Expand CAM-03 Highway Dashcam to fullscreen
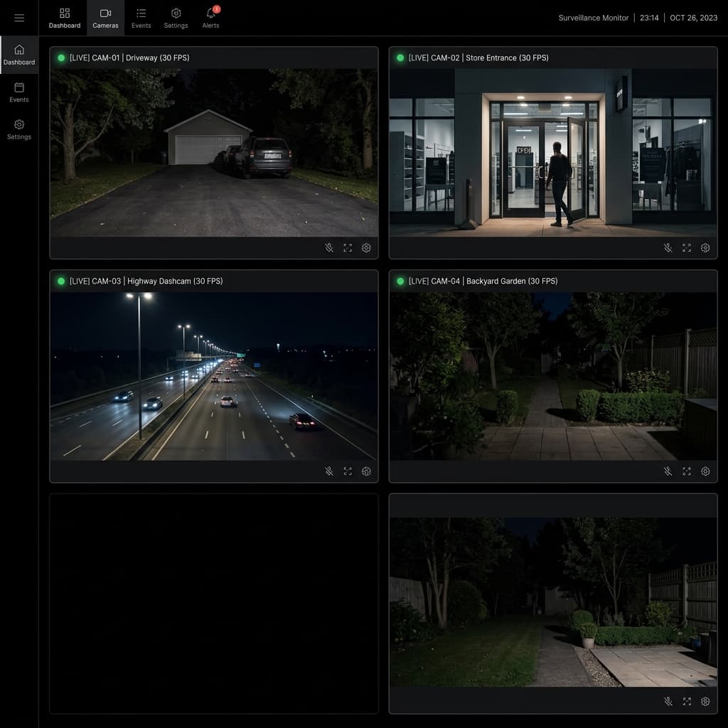Screen dimensions: 728x728 point(348,471)
